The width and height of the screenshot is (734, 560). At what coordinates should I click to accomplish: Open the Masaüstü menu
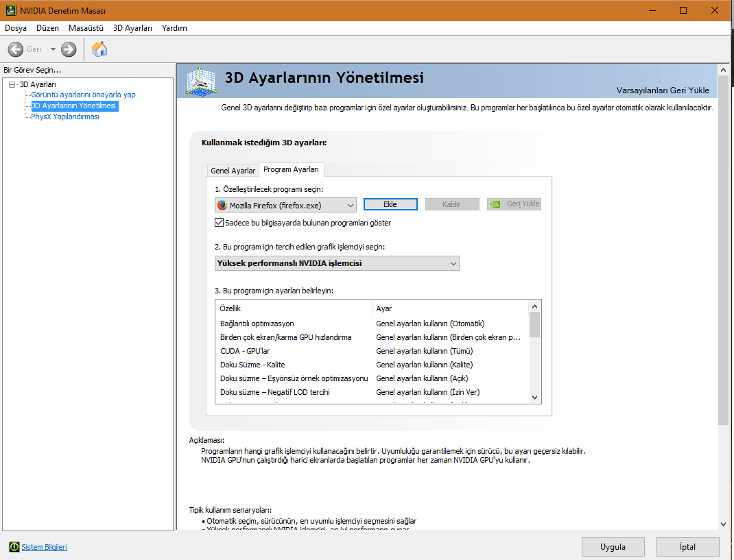(86, 28)
